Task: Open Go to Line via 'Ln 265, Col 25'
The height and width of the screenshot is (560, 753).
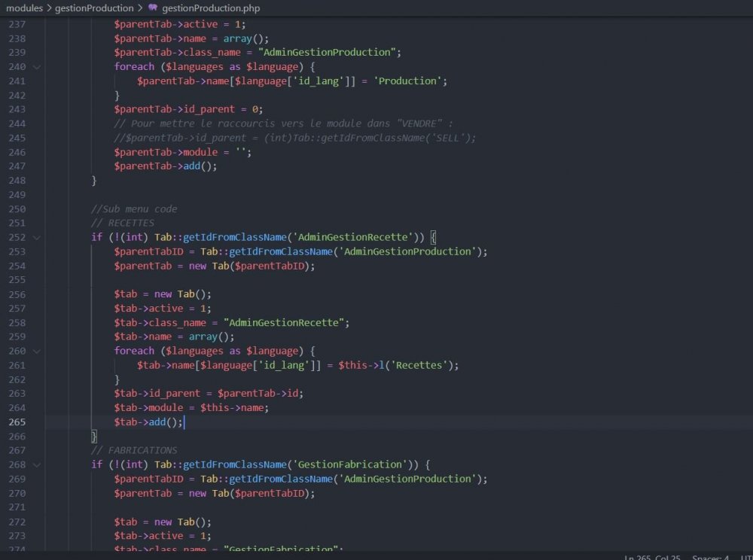Action: point(651,557)
